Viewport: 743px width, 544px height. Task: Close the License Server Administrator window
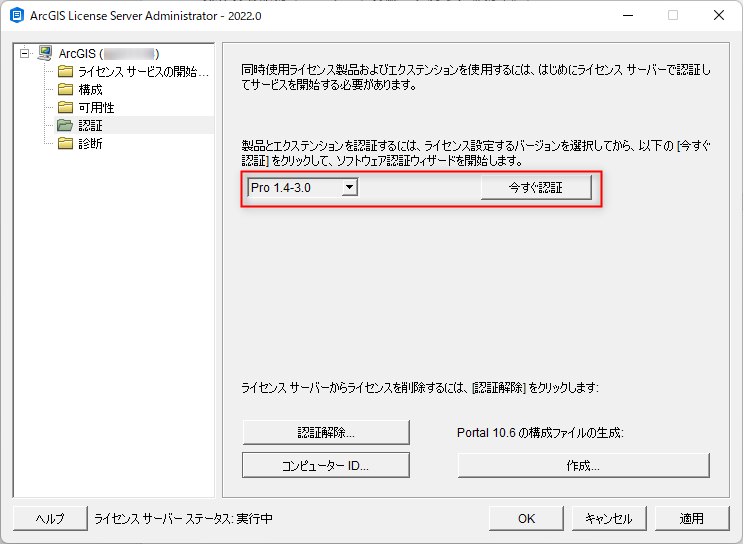pyautogui.click(x=718, y=16)
